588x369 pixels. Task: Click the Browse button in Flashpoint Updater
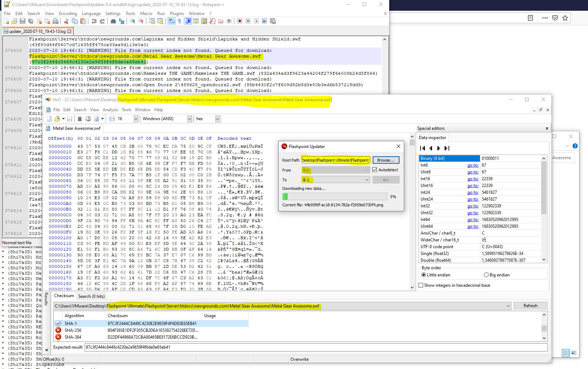[x=386, y=160]
